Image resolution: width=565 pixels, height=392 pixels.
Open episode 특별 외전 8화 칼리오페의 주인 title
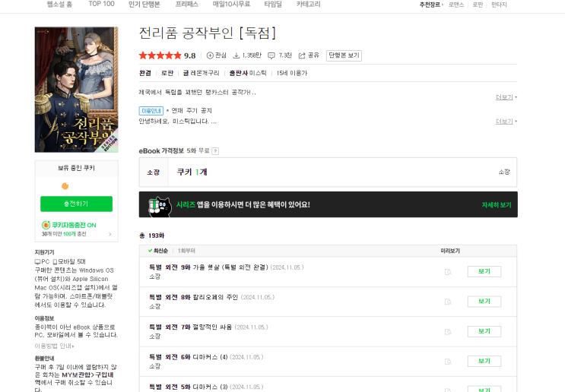point(193,297)
